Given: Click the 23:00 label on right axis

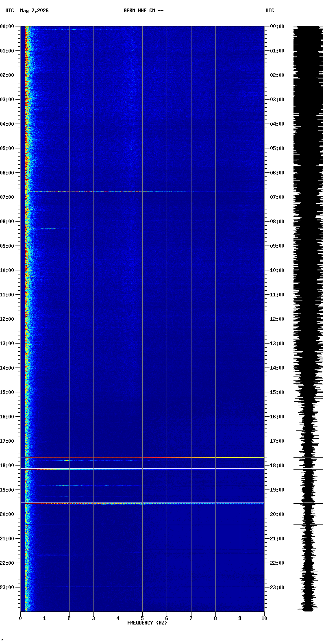Looking at the screenshot, I should coord(277,587).
